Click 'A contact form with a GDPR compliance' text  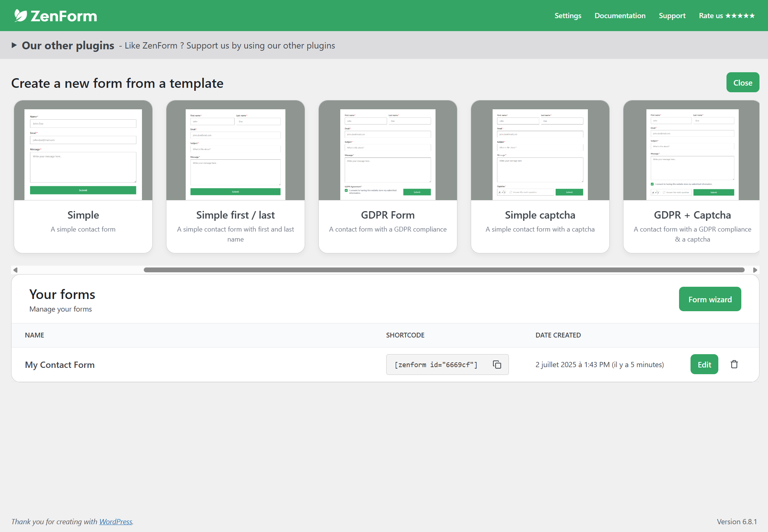tap(388, 229)
